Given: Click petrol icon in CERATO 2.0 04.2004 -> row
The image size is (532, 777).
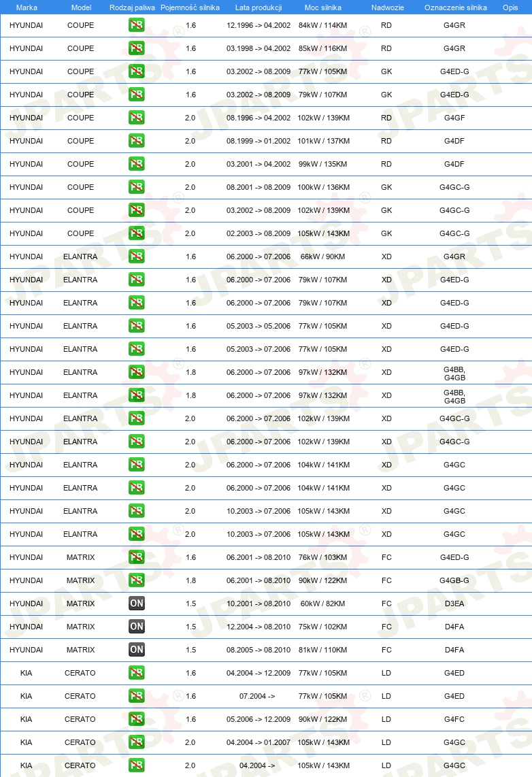Looking at the screenshot, I should tap(136, 765).
